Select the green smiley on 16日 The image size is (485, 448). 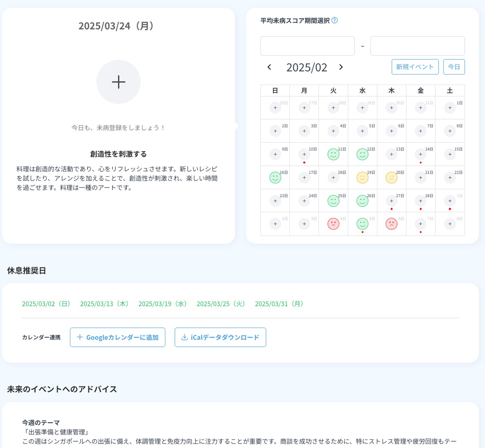(x=275, y=178)
